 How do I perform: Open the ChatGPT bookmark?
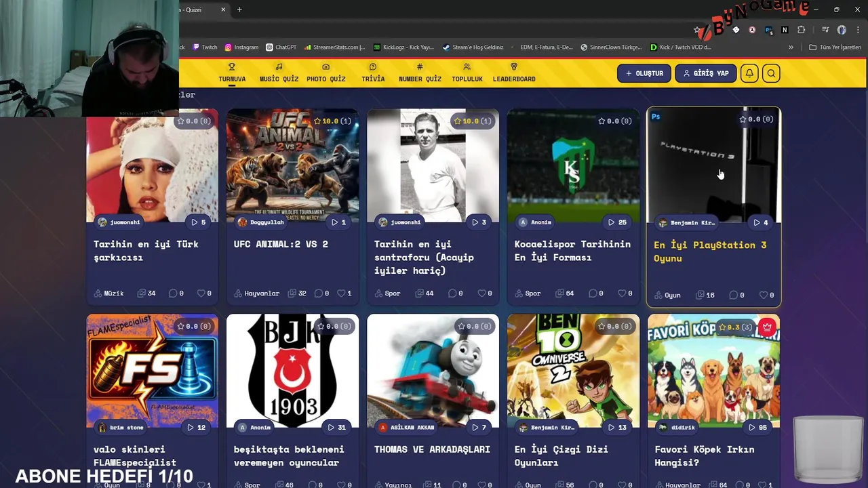[x=281, y=47]
